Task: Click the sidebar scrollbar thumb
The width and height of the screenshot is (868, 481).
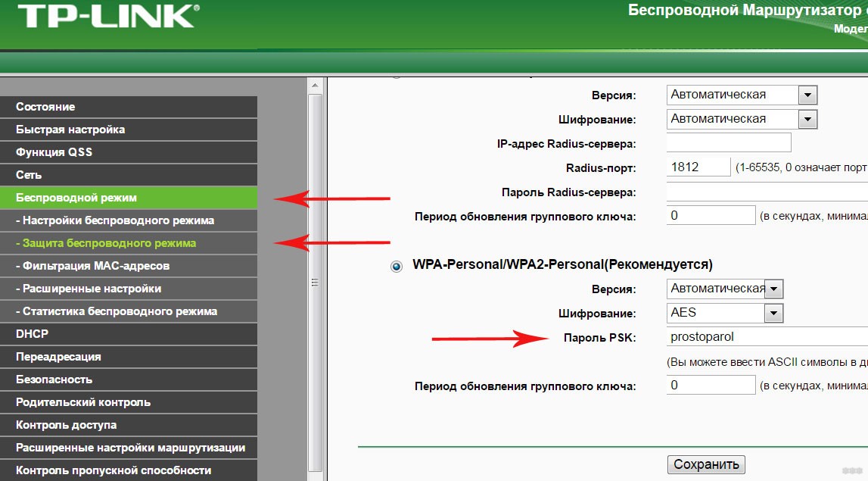Action: pos(315,282)
